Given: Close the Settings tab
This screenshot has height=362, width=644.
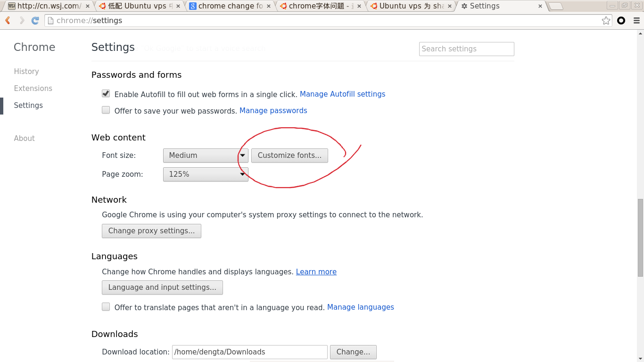Looking at the screenshot, I should 540,6.
